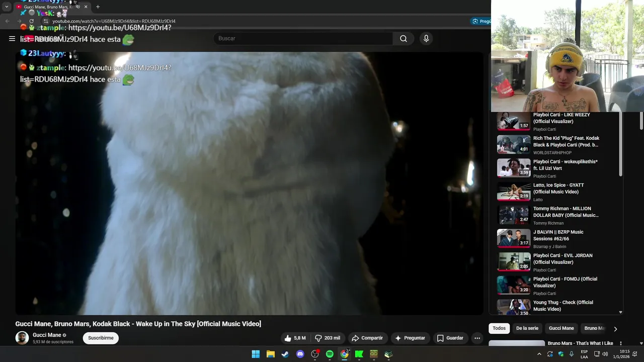Mute tab via the speaker icon
Image resolution: width=644 pixels, height=362 pixels.
(x=77, y=7)
